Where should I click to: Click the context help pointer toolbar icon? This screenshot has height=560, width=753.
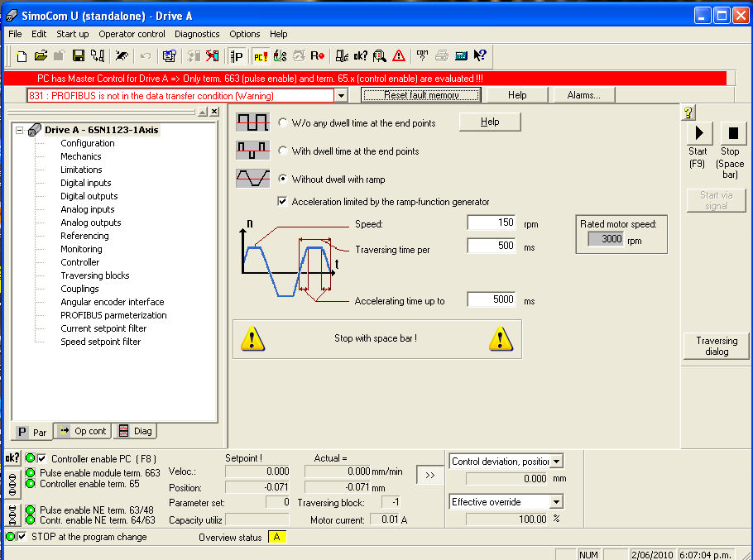point(480,56)
